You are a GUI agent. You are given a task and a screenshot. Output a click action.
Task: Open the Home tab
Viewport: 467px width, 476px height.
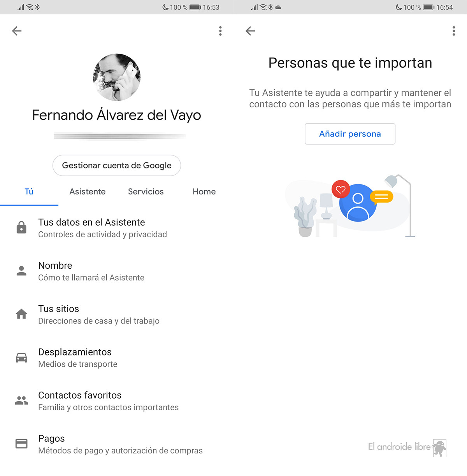click(x=204, y=192)
